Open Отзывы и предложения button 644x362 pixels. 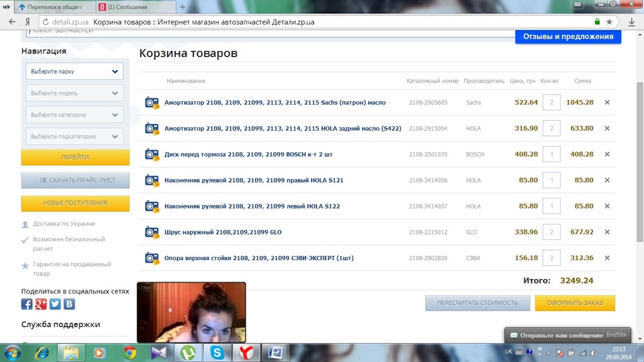tap(568, 36)
